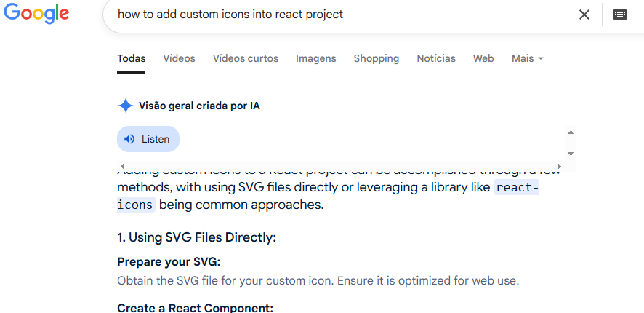Open the on-screen keyboard icon
644x313 pixels.
coord(620,15)
